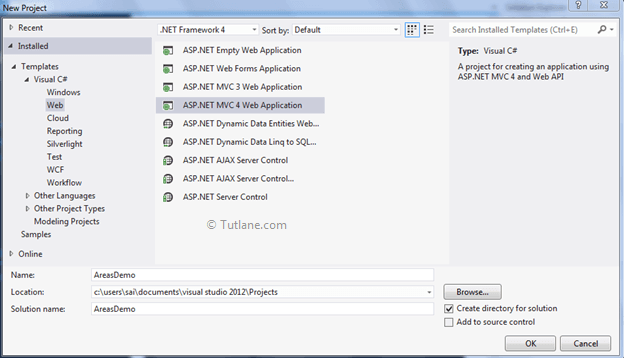Select the Reporting template category
The width and height of the screenshot is (624, 361).
coord(64,131)
